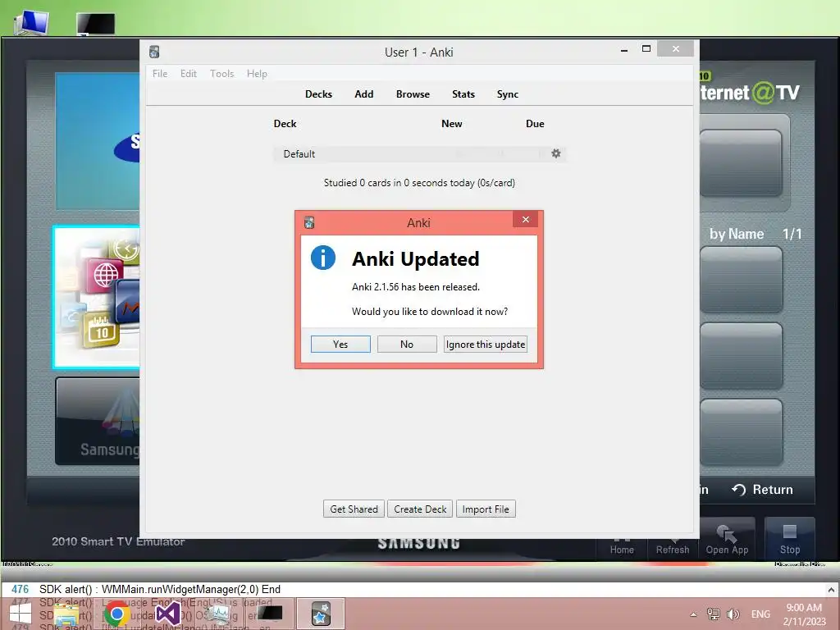The height and width of the screenshot is (630, 840).
Task: Click the New column header
Action: coord(452,124)
